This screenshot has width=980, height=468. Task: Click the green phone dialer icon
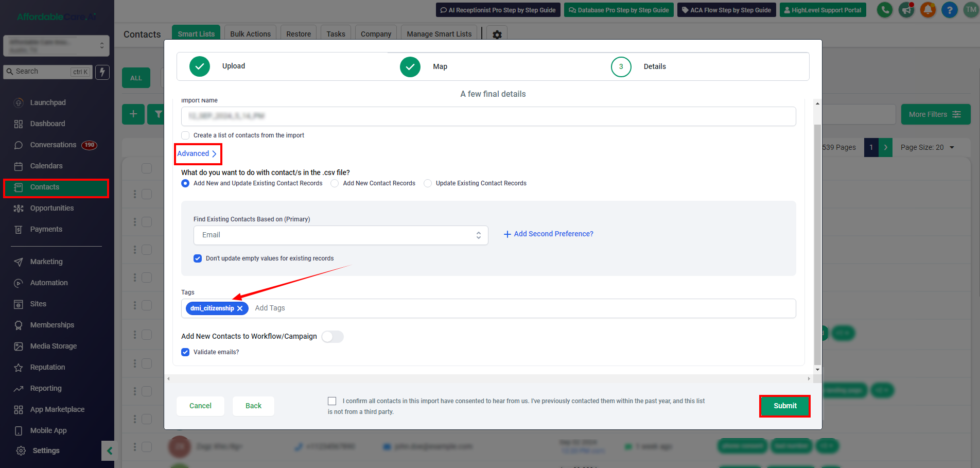click(x=884, y=10)
